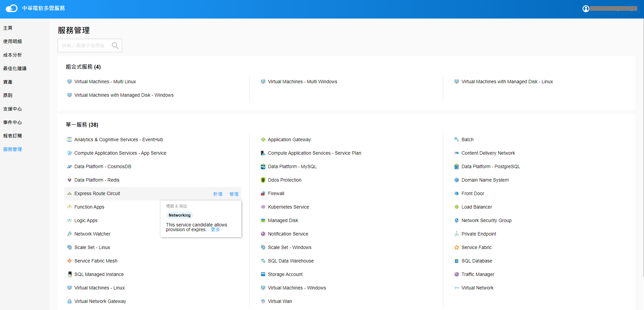Click the Traffic Manager icon
This screenshot has width=644, height=310.
pyautogui.click(x=456, y=274)
